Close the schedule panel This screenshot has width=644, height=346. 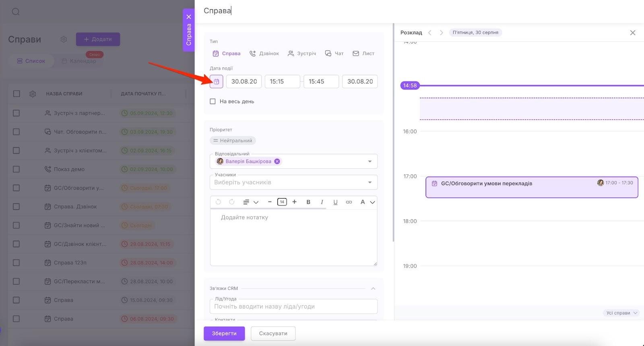[x=633, y=33]
